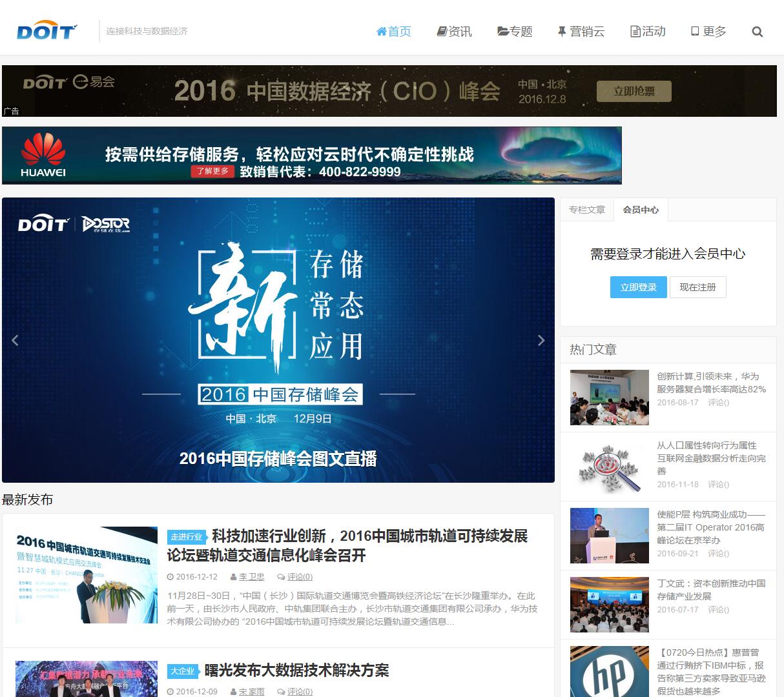
Task: Open 2016中国存储峰会图文直播 slide caption
Action: click(278, 459)
